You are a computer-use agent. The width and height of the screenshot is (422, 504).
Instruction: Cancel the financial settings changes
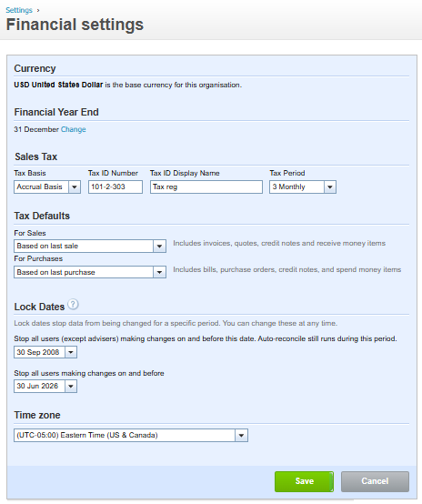(x=375, y=481)
